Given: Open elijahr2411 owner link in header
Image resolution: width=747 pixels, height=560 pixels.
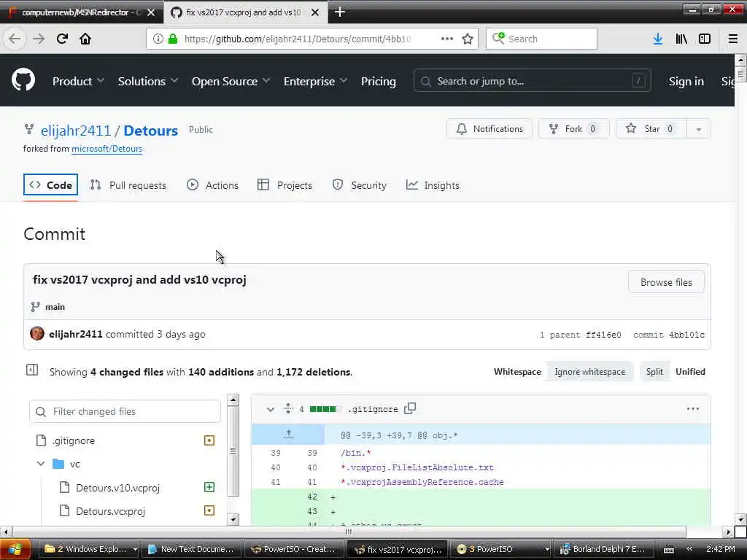Looking at the screenshot, I should 76,130.
